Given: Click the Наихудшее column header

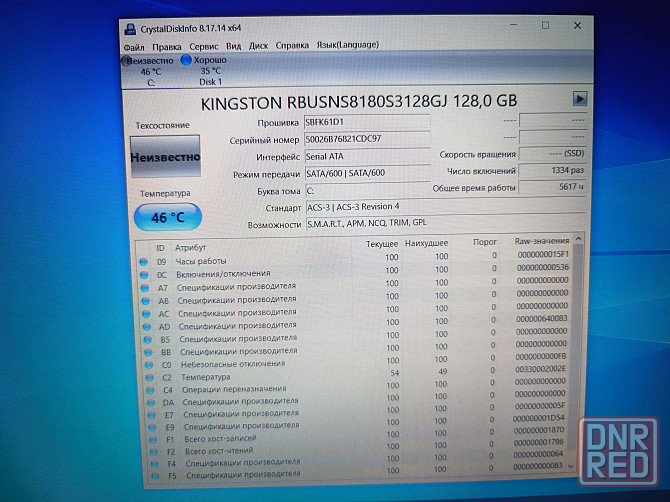Looking at the screenshot, I should click(x=426, y=243).
